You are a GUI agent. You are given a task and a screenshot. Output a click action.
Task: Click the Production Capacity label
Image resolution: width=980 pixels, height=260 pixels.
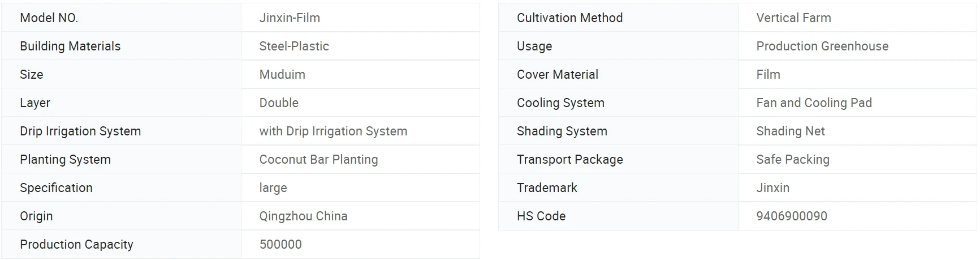pyautogui.click(x=76, y=244)
